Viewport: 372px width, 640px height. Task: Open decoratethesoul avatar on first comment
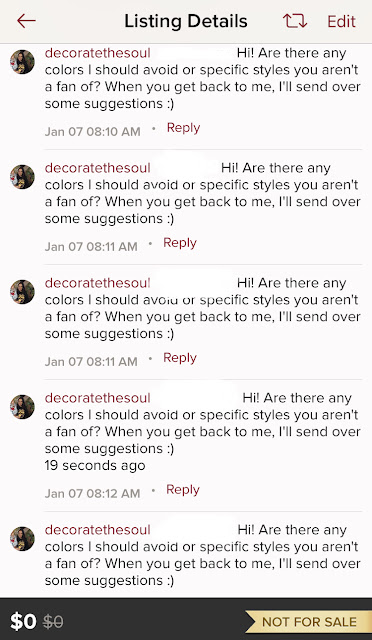tap(22, 62)
